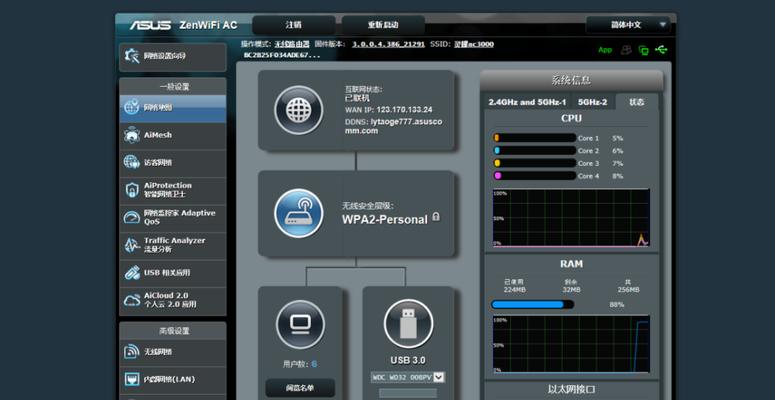Click the 224MB used RAM value
775x400 pixels.
pos(514,290)
